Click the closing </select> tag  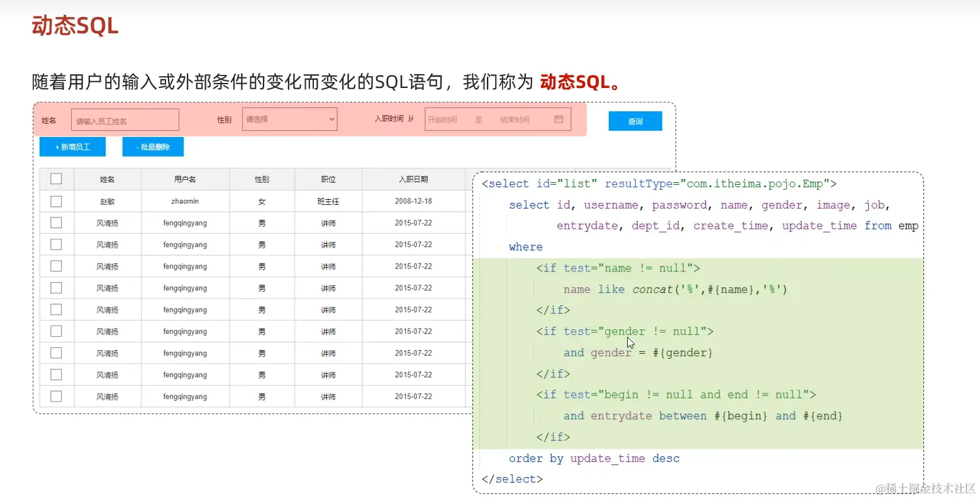[512, 479]
